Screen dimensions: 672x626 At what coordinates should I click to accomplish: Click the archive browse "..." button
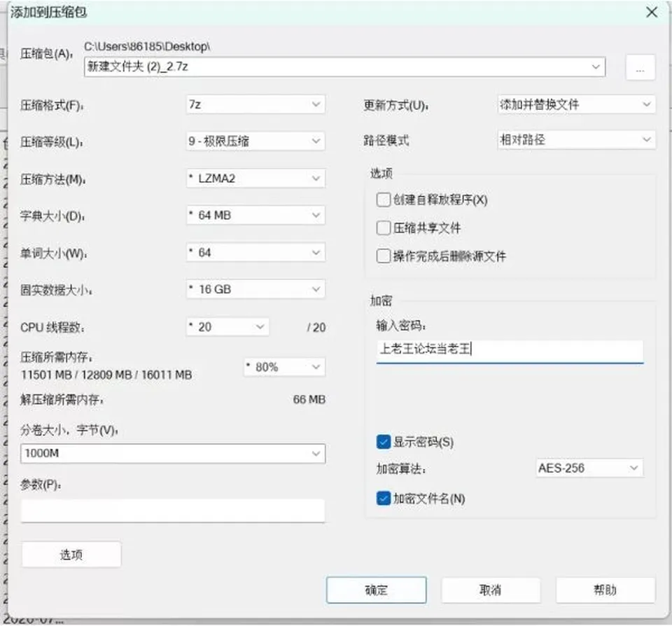[x=640, y=67]
